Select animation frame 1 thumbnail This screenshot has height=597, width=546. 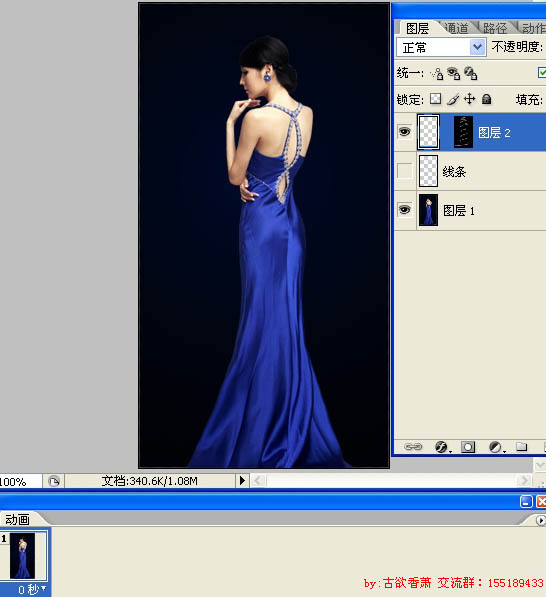(x=22, y=555)
